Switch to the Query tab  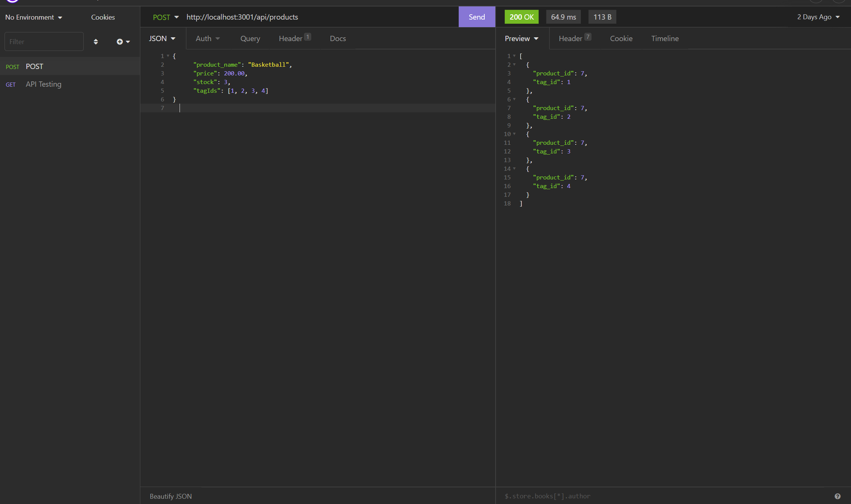click(x=250, y=38)
